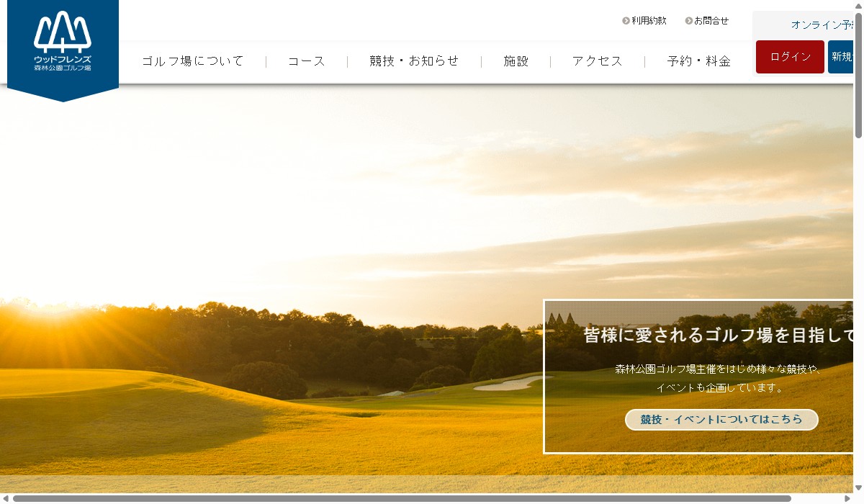Click the red ログイン button
This screenshot has width=864, height=504.
pyautogui.click(x=790, y=57)
